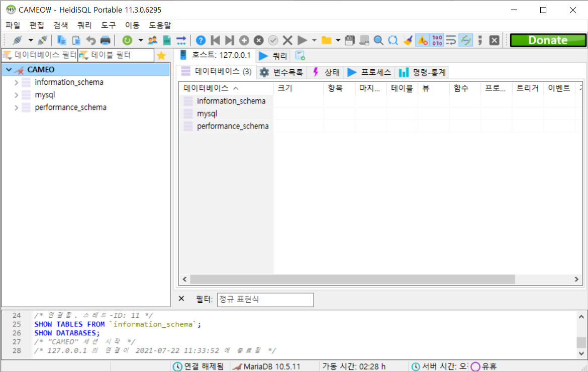Click the find and replace icon
The width and height of the screenshot is (588, 372).
pyautogui.click(x=393, y=40)
